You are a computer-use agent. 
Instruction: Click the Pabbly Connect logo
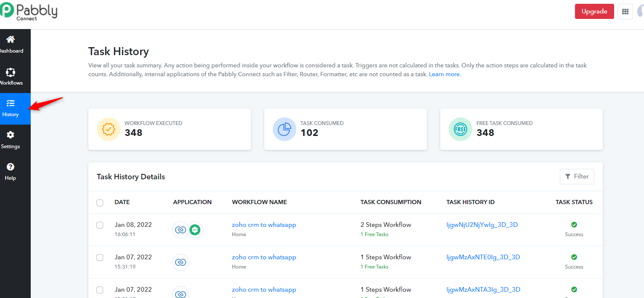point(29,11)
